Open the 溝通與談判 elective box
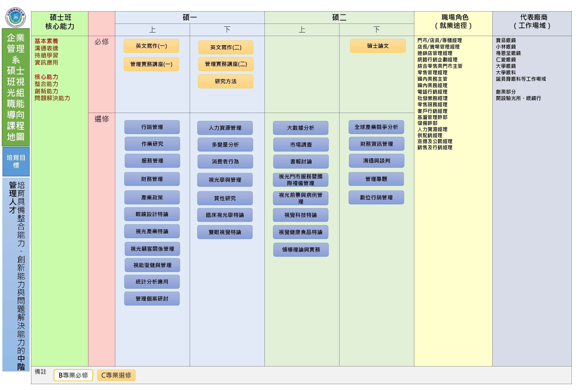The width and height of the screenshot is (588, 390). point(377,161)
